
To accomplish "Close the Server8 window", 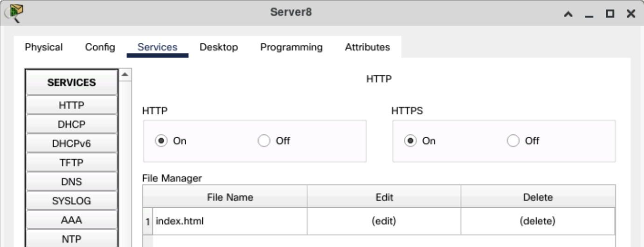I will [630, 14].
